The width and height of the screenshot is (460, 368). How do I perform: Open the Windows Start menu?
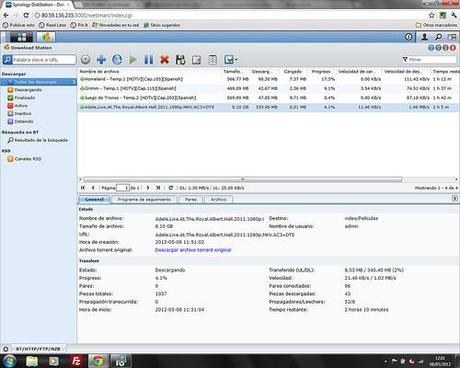click(x=9, y=361)
